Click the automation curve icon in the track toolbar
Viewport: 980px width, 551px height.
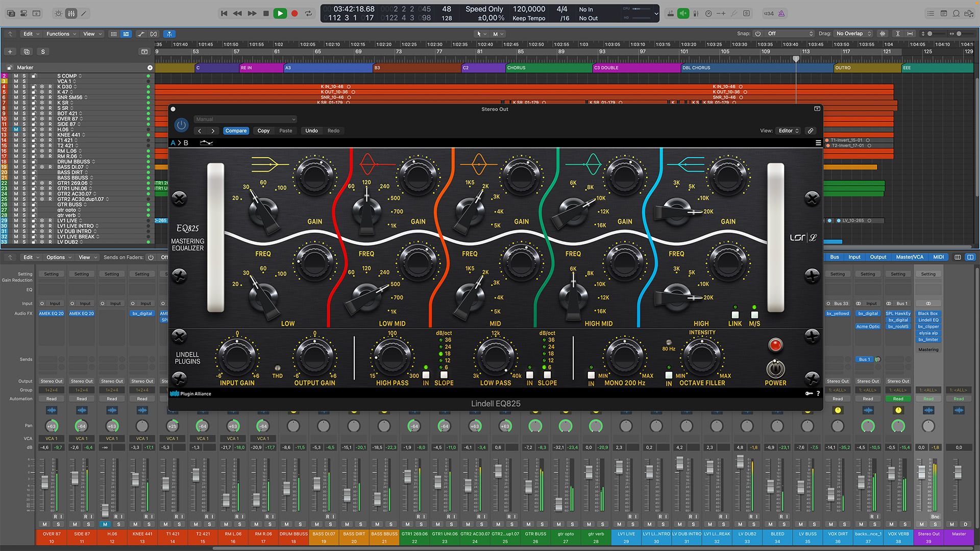(141, 34)
